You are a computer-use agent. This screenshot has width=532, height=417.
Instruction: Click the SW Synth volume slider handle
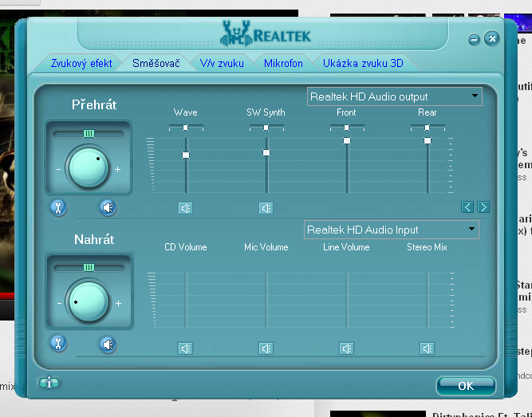(x=266, y=152)
